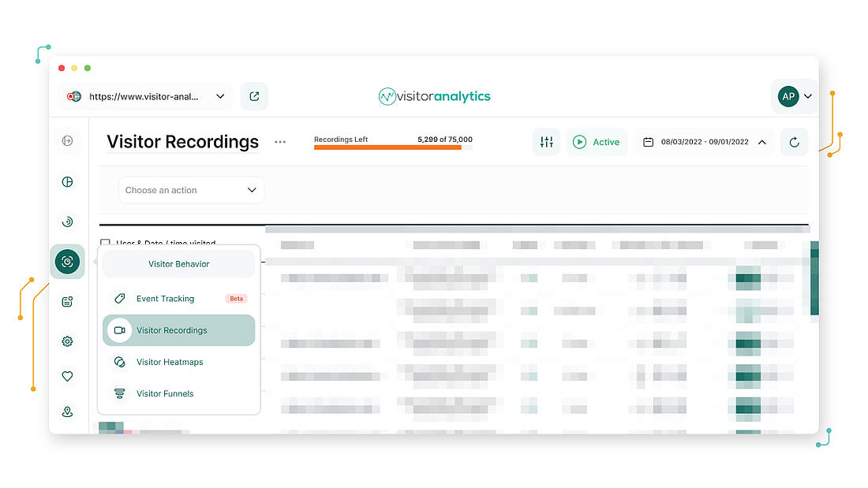Tick the select-all checkbox in table header
This screenshot has width=868, height=488.
tap(105, 242)
